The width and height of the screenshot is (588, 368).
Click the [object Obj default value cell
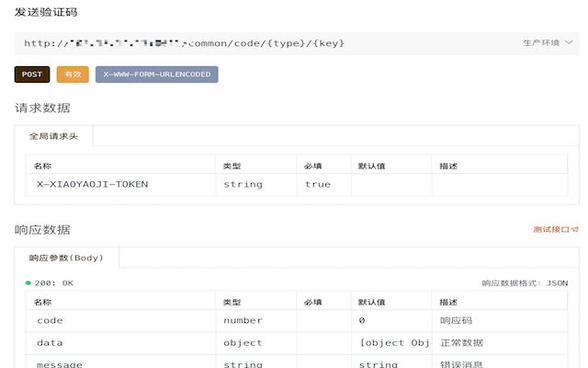pyautogui.click(x=392, y=343)
